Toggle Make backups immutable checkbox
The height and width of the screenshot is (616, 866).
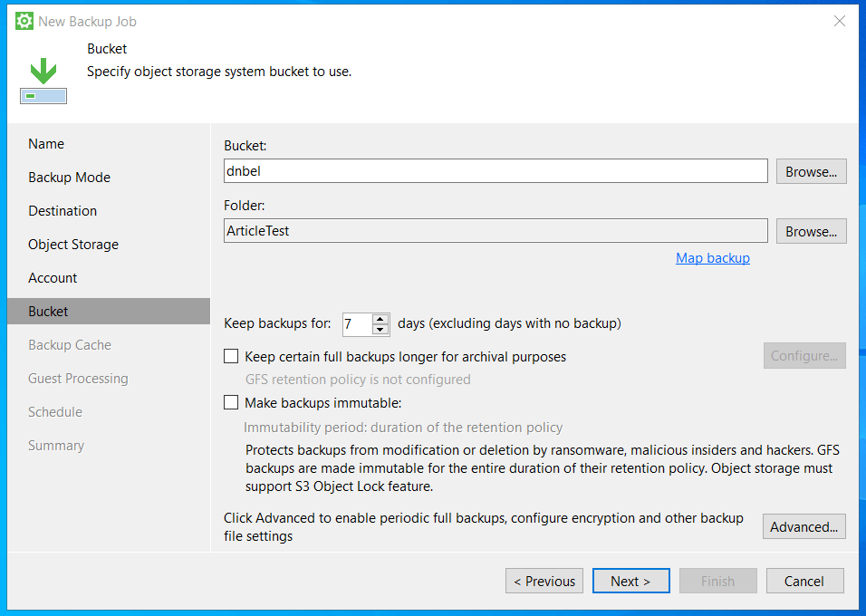[231, 403]
